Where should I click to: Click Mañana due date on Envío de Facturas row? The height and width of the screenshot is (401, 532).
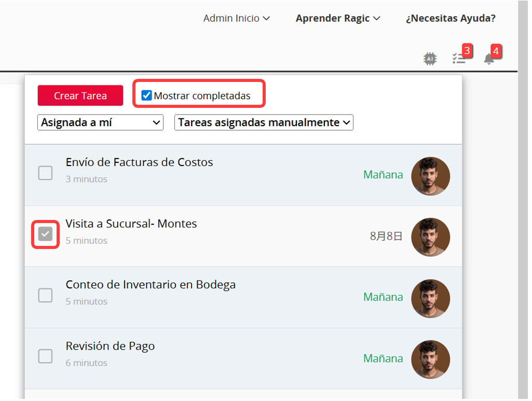point(383,175)
